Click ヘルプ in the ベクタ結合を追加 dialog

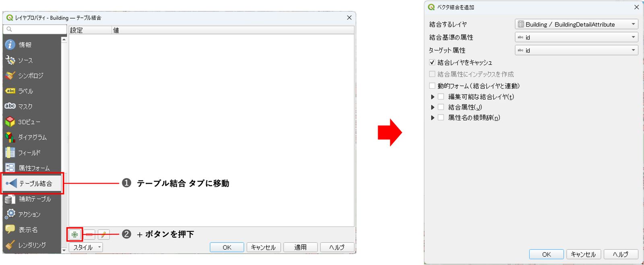[621, 255]
